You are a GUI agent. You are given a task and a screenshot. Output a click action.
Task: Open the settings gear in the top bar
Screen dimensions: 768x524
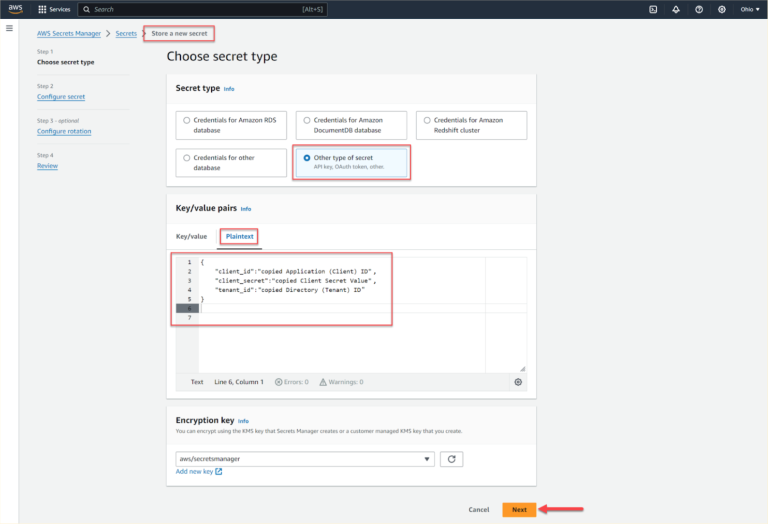point(721,9)
